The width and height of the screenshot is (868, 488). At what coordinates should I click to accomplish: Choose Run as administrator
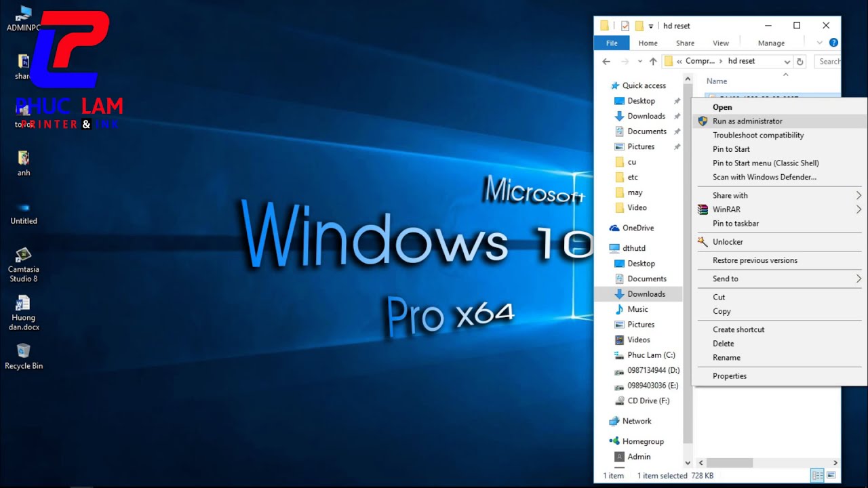tap(779, 121)
